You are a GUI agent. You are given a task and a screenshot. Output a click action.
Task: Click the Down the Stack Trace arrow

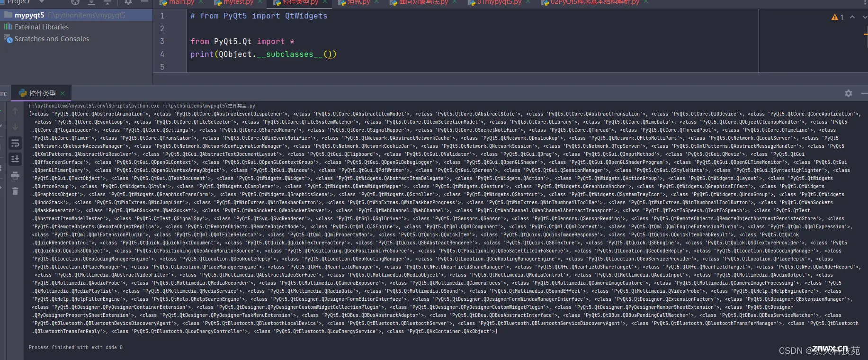coord(15,127)
